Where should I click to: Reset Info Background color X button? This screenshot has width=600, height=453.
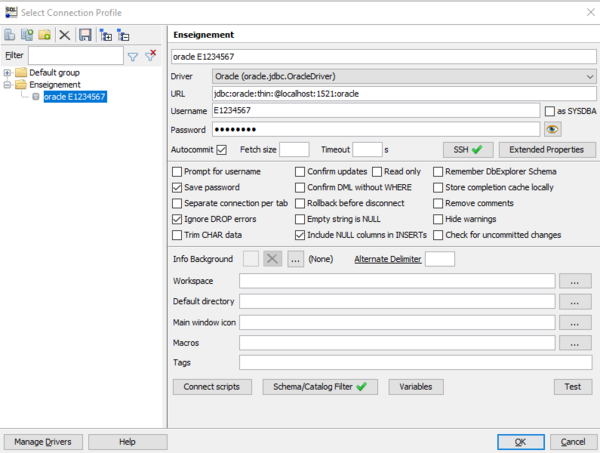[272, 259]
